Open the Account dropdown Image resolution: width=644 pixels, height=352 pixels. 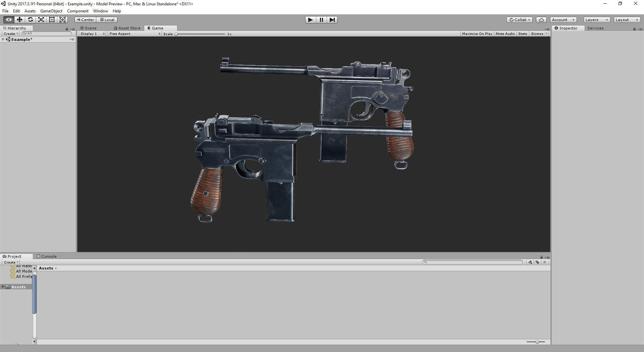563,20
